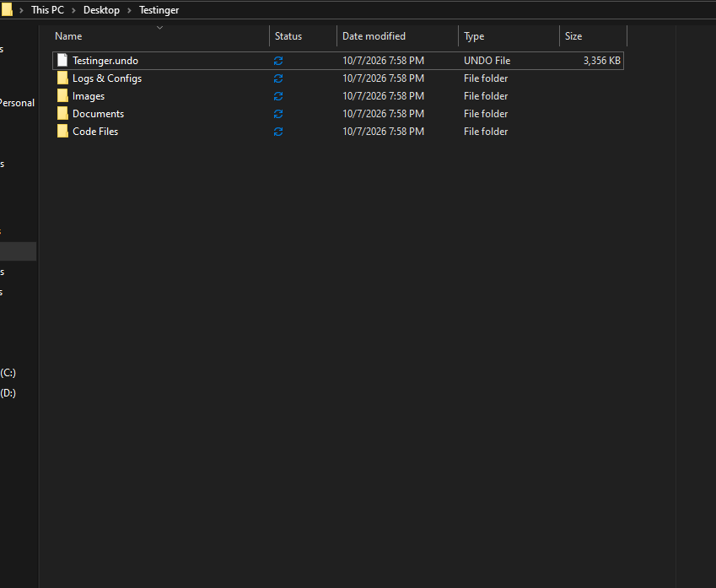The height and width of the screenshot is (588, 716).
Task: Click File folder type of Code Files
Action: (486, 132)
